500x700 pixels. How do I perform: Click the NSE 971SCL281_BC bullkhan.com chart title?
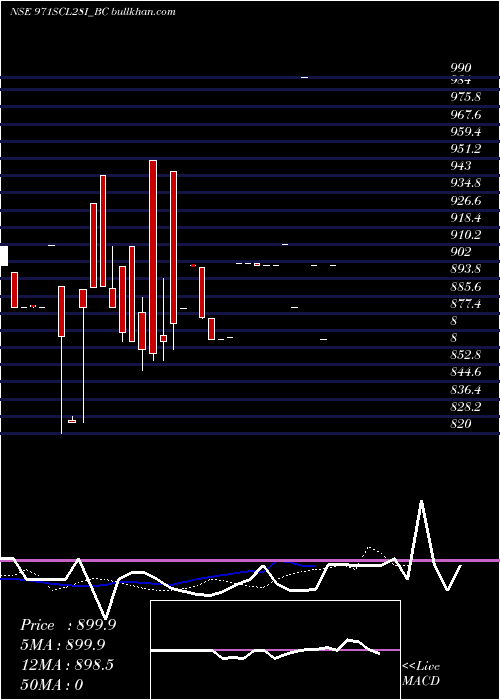tap(93, 12)
